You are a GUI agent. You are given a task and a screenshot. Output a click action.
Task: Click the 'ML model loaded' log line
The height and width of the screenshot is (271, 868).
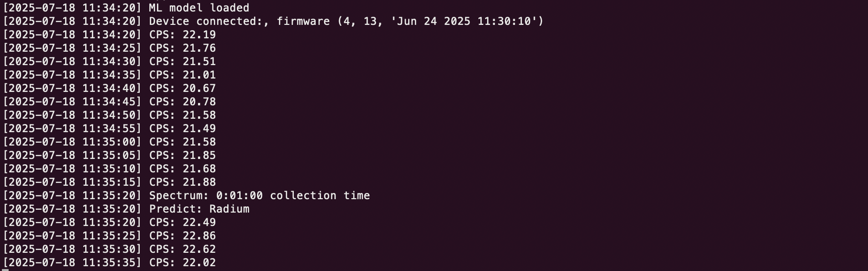click(199, 8)
